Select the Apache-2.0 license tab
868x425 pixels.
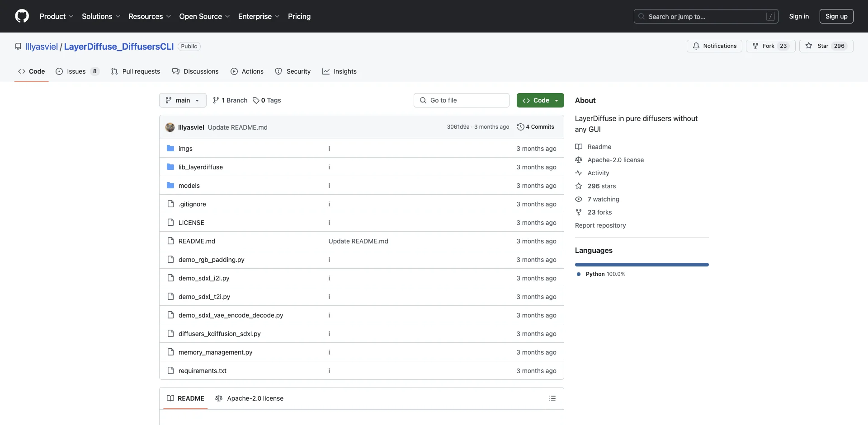click(x=250, y=398)
